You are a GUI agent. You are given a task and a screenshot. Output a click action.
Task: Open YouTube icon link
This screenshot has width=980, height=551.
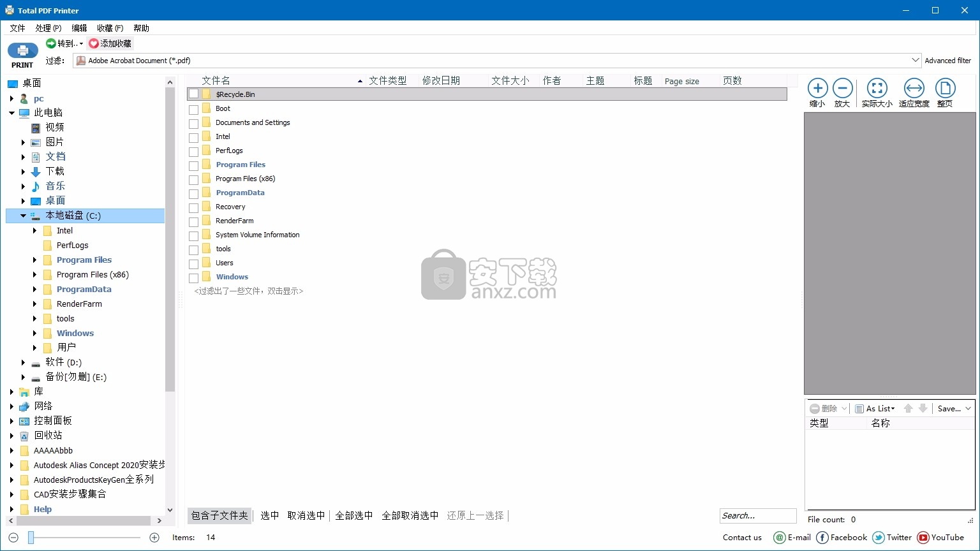point(923,538)
